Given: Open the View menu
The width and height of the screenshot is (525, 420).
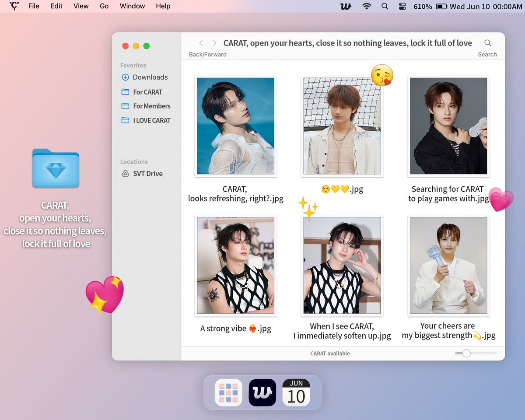Looking at the screenshot, I should [x=81, y=6].
